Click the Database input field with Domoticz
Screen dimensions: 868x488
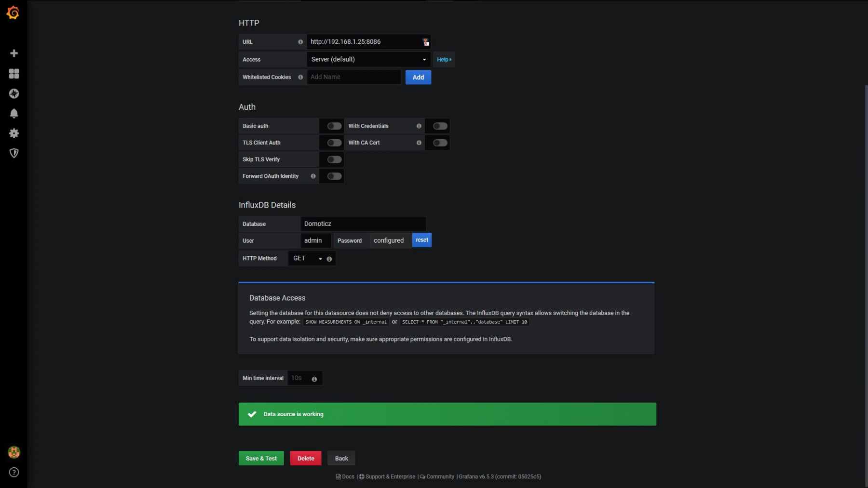[x=363, y=224]
